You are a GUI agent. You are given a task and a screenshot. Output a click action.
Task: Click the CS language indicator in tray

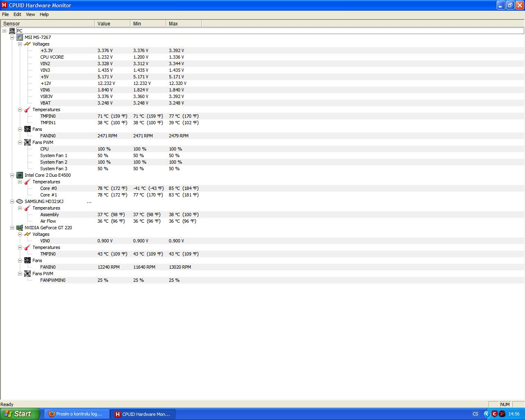pyautogui.click(x=475, y=414)
